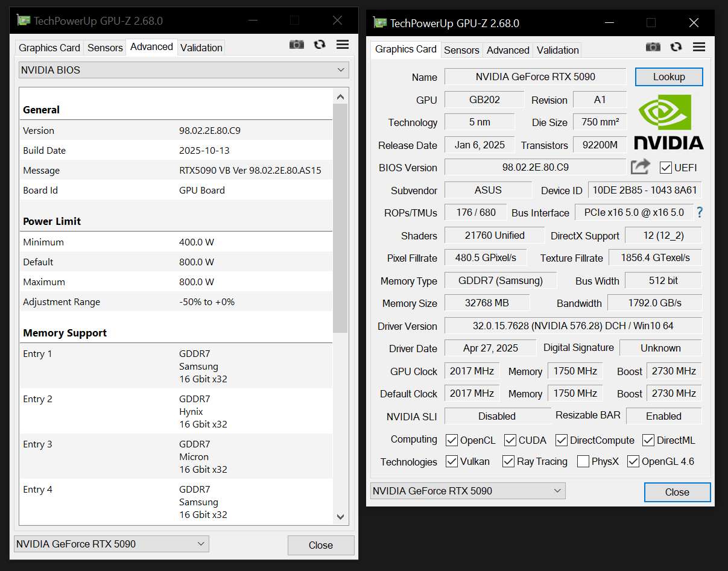The image size is (728, 571).
Task: Open GPU selector dropdown in right window
Action: (467, 491)
